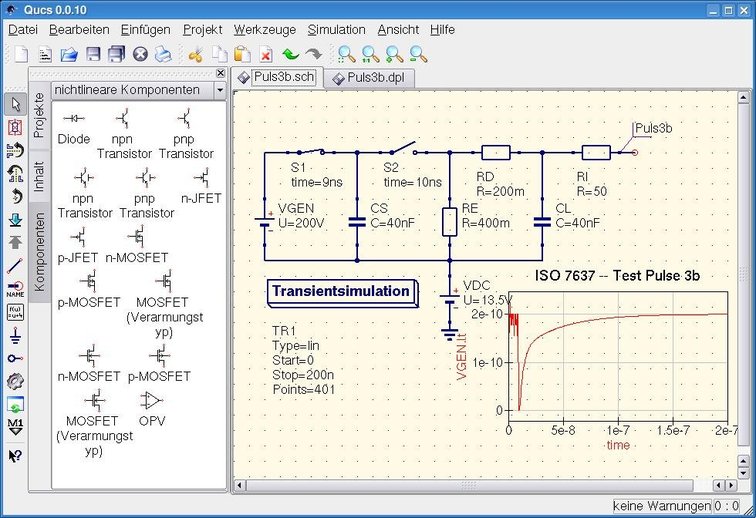Click the print icon in the toolbar
This screenshot has height=518, width=756.
tap(163, 55)
